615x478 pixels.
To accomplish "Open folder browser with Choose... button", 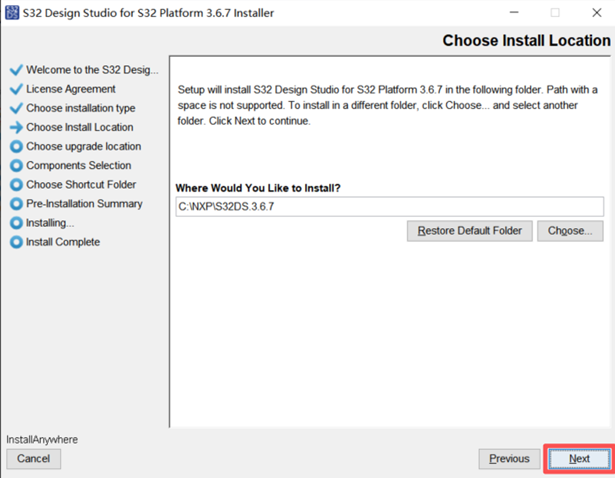I will point(570,231).
